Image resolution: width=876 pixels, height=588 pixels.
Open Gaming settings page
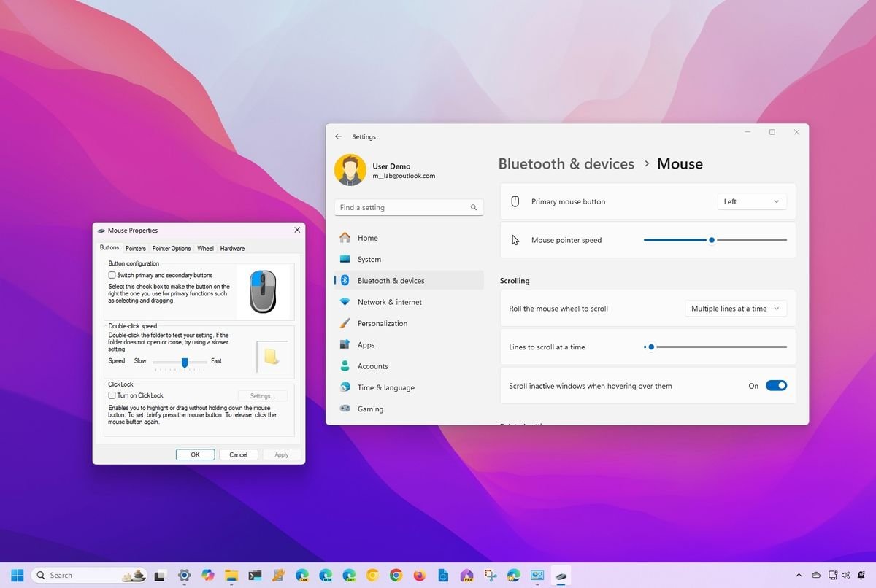(x=409, y=409)
